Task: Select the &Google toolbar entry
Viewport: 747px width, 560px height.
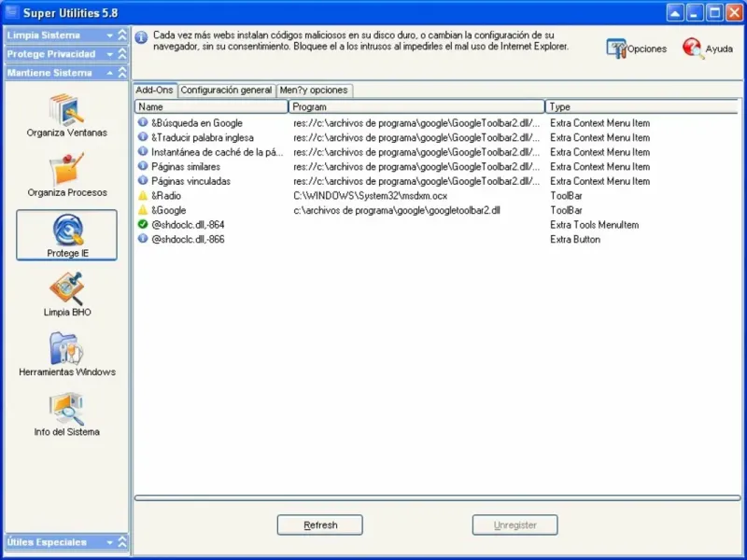Action: [169, 210]
